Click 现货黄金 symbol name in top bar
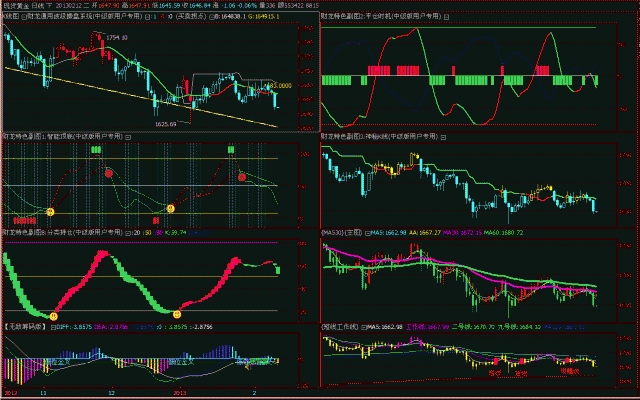 point(16,6)
